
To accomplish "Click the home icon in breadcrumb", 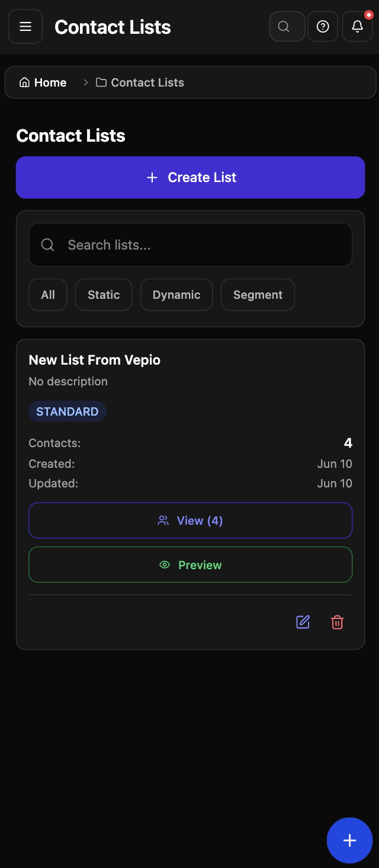I will (x=24, y=82).
